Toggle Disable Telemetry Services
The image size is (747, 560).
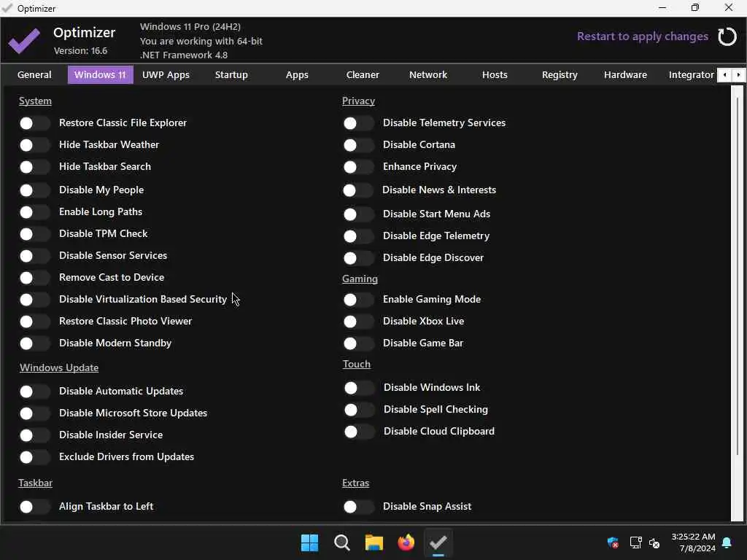point(359,124)
